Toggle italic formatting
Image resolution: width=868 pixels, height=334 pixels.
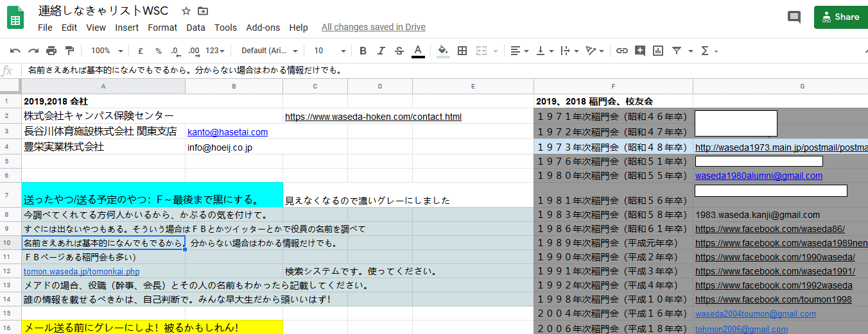[381, 51]
